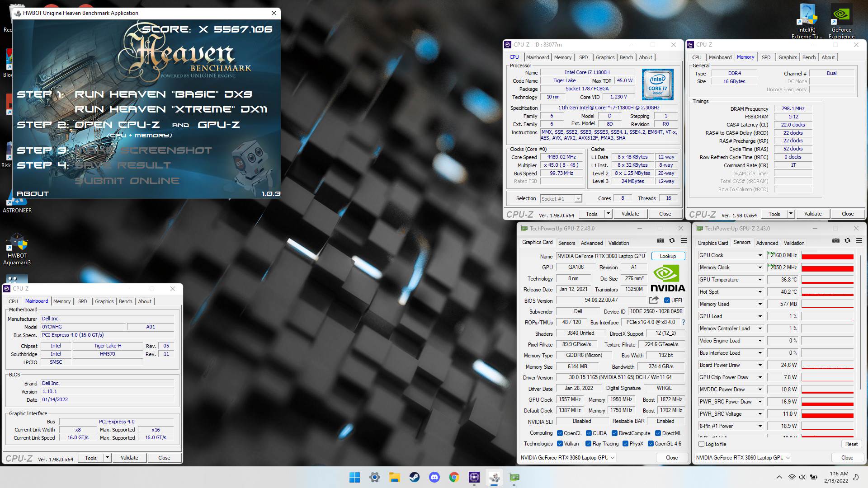
Task: Click Intel Core i7 logo in CPU-Z
Action: point(658,84)
